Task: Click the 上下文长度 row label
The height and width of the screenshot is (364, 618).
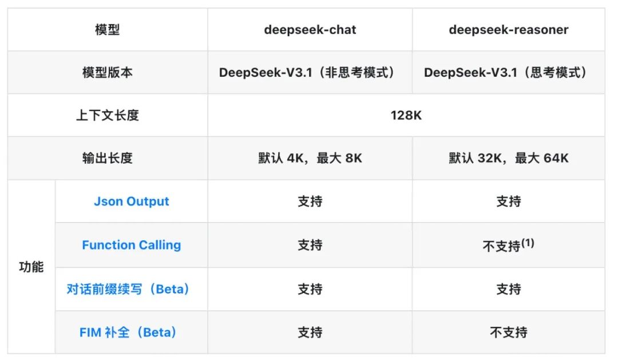Action: 107,115
